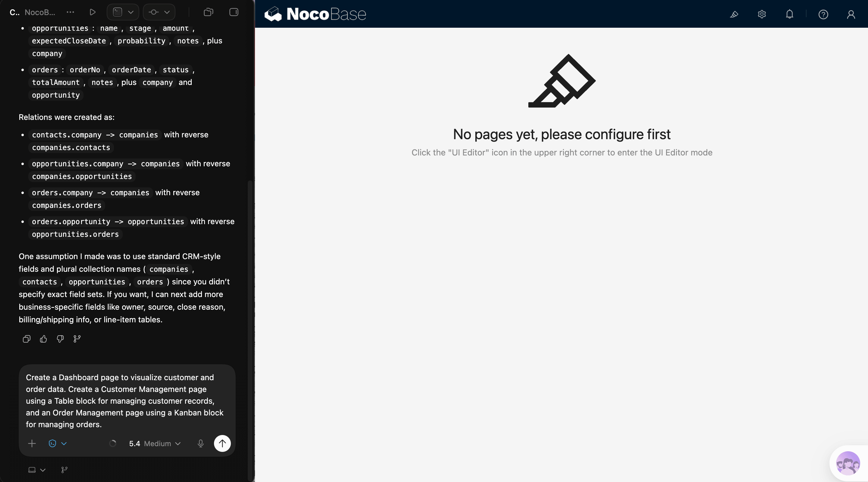The image size is (868, 482).
Task: Open the user profile icon
Action: pyautogui.click(x=851, y=14)
